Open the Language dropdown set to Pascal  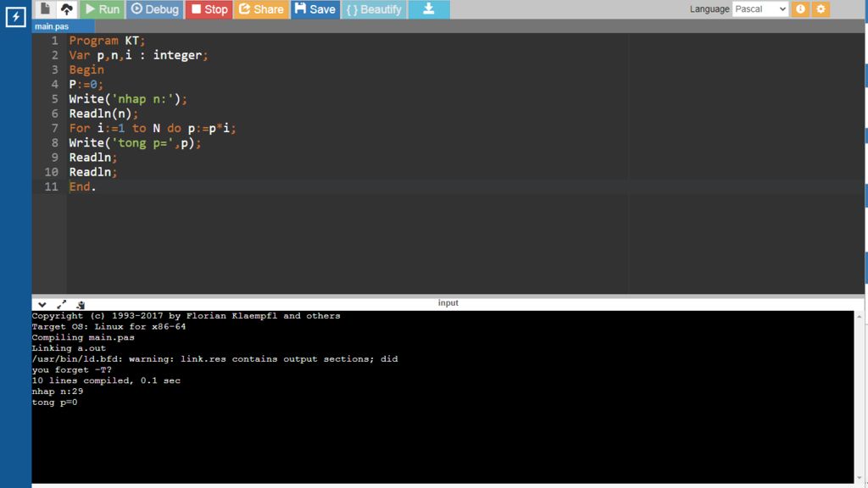pyautogui.click(x=760, y=8)
